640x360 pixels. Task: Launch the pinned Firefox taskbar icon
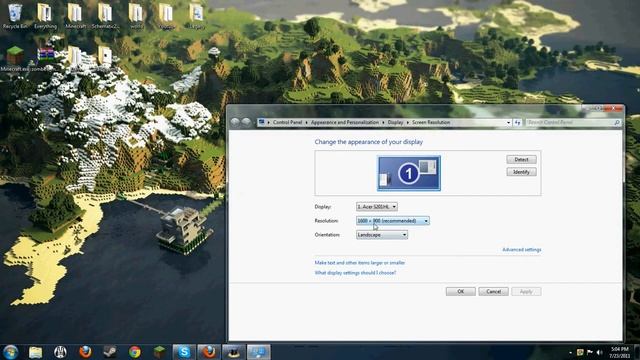[85, 352]
